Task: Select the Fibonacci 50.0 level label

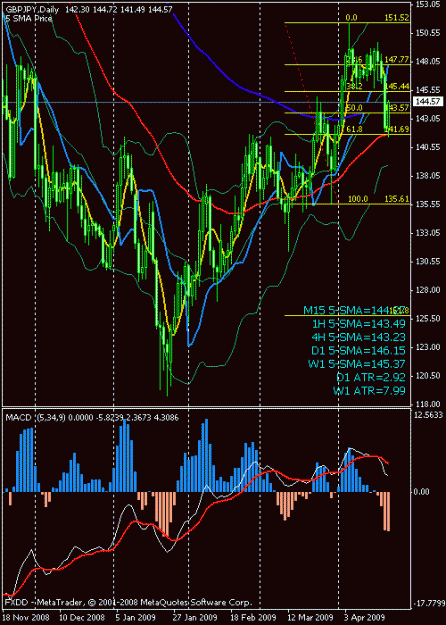Action: (354, 108)
